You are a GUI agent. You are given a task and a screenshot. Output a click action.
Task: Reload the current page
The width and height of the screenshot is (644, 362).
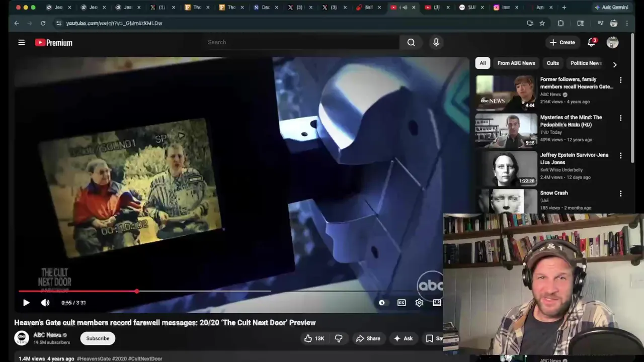coord(43,23)
